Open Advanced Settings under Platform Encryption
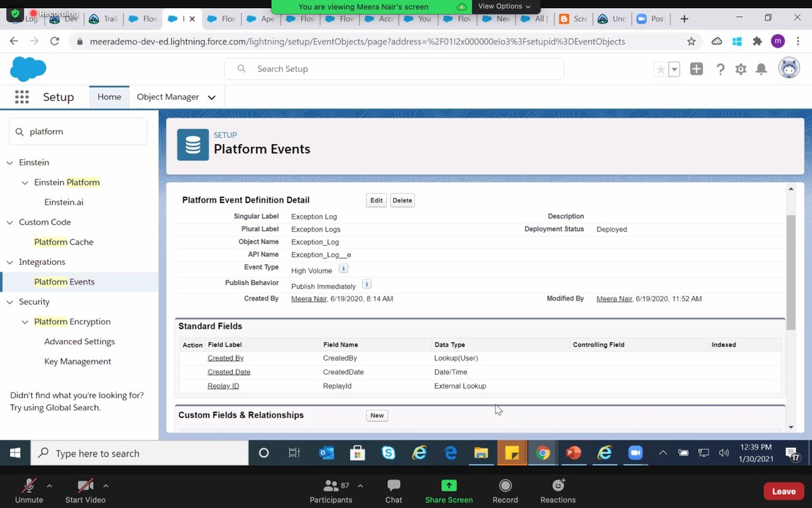The image size is (812, 508). coord(79,341)
